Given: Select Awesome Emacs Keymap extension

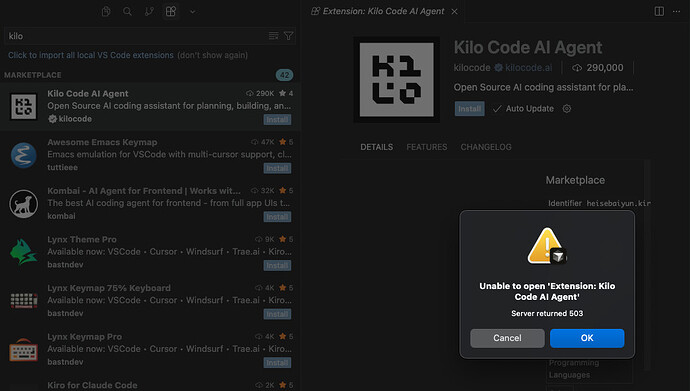Looking at the screenshot, I should [150, 155].
